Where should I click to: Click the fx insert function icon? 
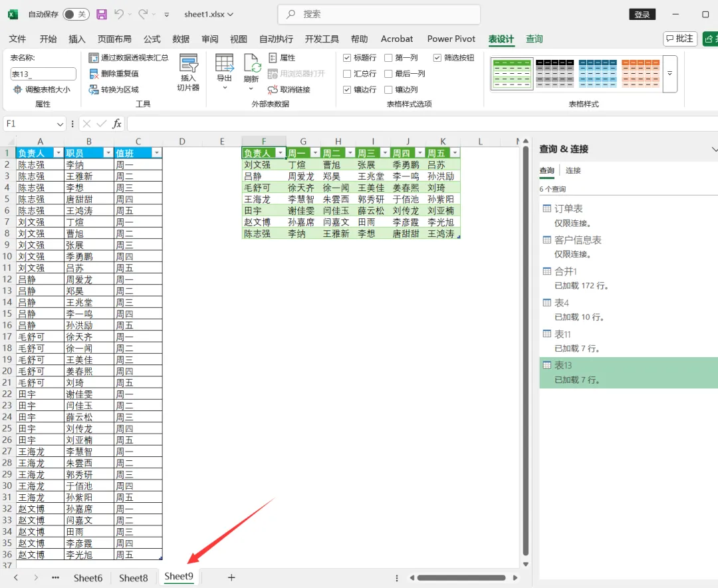(117, 124)
